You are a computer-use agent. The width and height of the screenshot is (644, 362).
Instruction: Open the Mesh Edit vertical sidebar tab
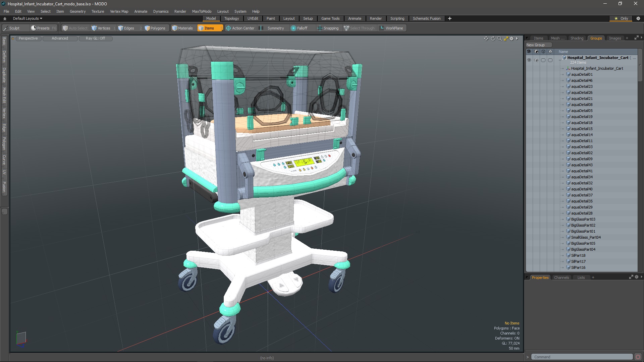click(4, 95)
